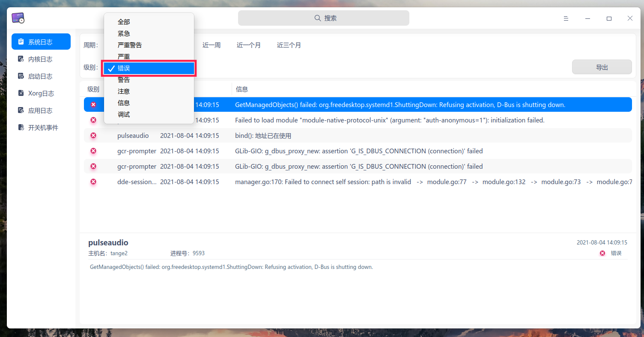Open the 应用日志 application log icon
This screenshot has width=644, height=337.
click(x=21, y=110)
